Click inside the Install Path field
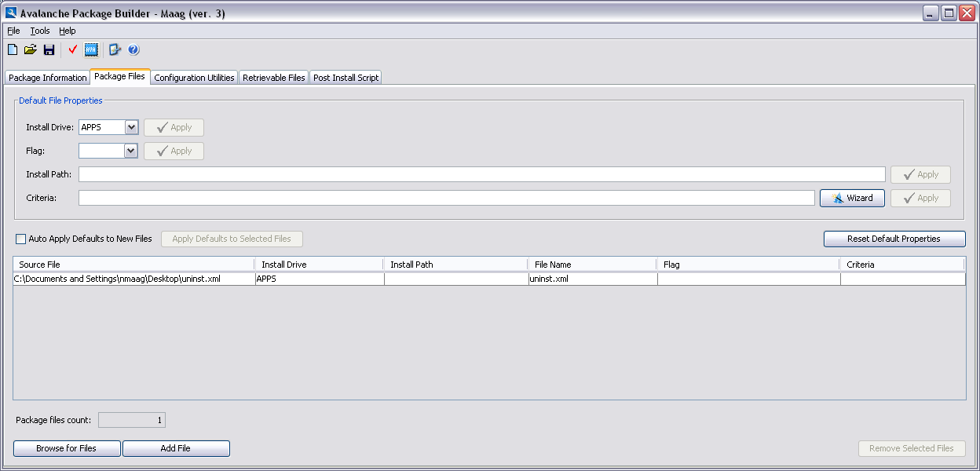Image resolution: width=980 pixels, height=471 pixels. point(393,173)
